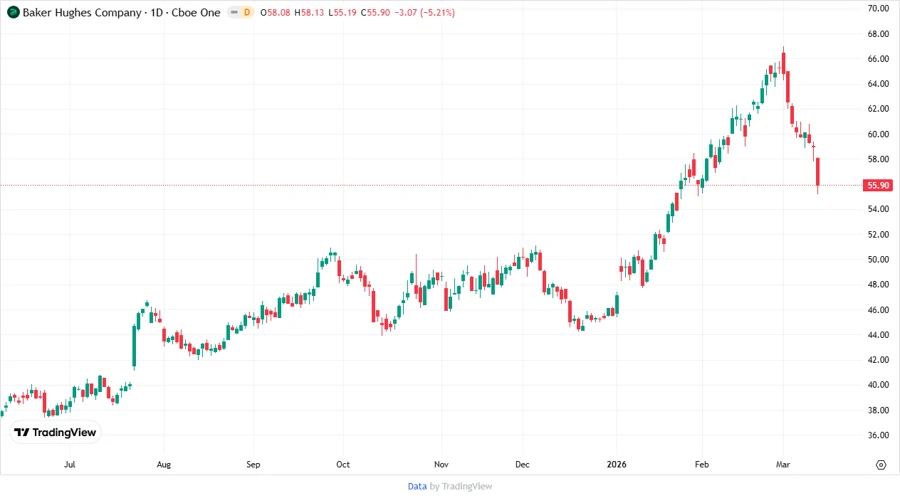Click the 66.00 price axis label

click(878, 59)
